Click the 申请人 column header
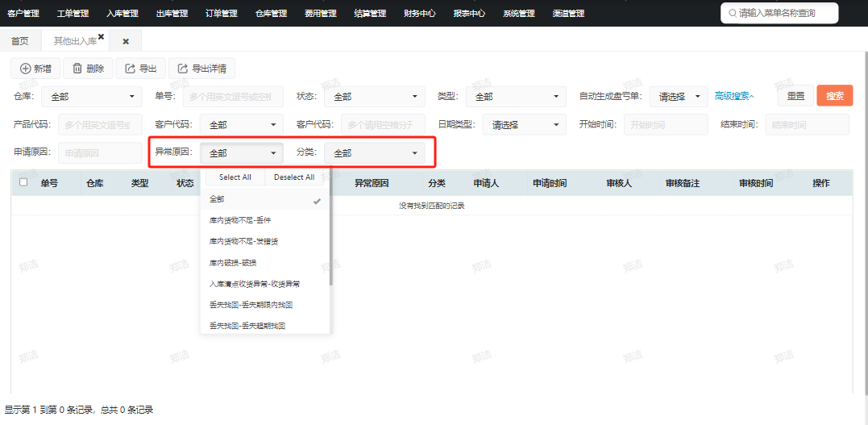Screen dimensions: 868x425 pos(487,183)
